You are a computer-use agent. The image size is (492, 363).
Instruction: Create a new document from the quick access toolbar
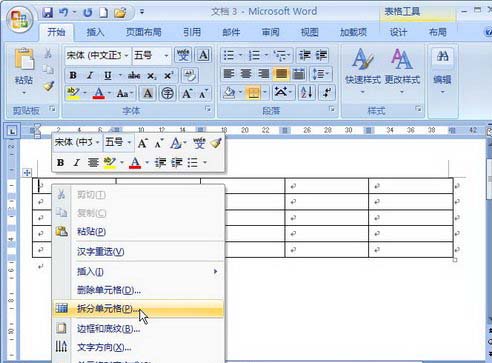tap(104, 13)
